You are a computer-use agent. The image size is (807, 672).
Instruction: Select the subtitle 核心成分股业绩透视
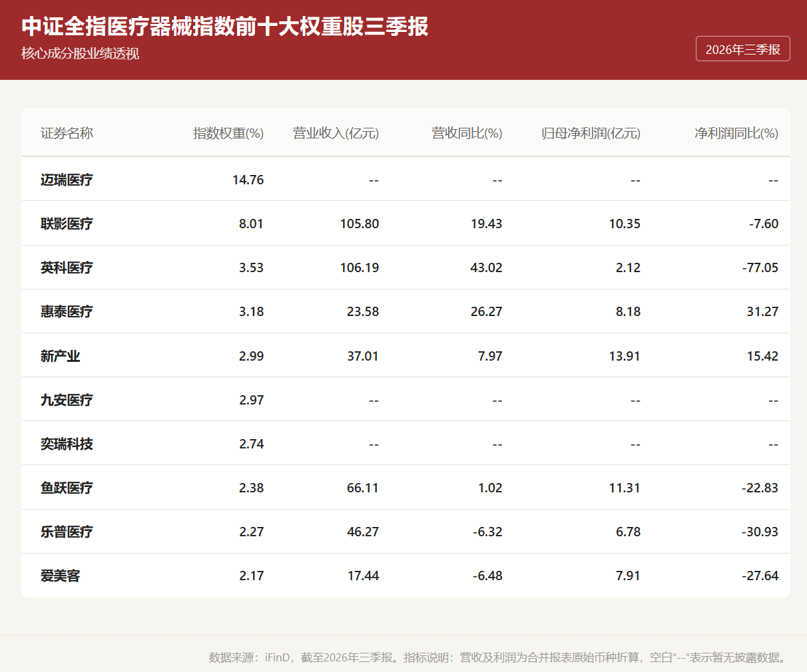pos(81,54)
